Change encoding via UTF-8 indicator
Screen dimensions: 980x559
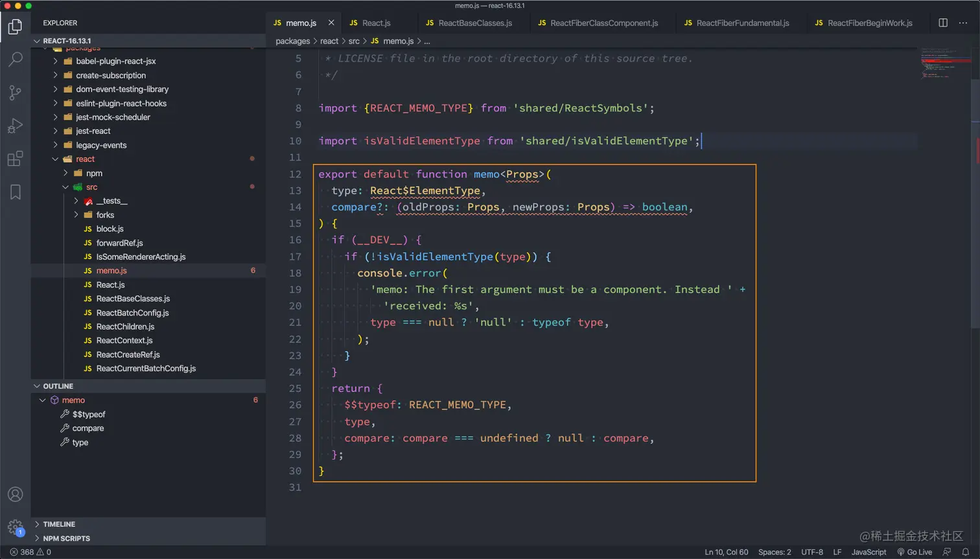pyautogui.click(x=812, y=552)
